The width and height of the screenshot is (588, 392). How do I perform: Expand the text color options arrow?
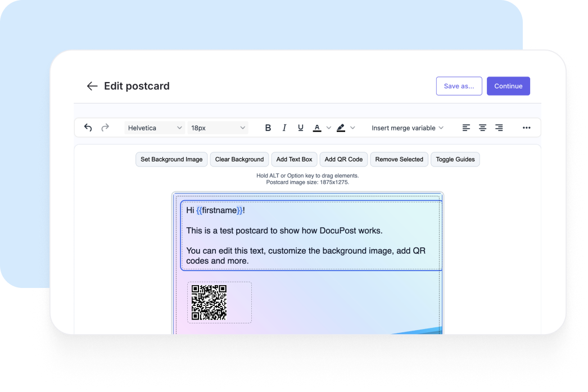329,128
